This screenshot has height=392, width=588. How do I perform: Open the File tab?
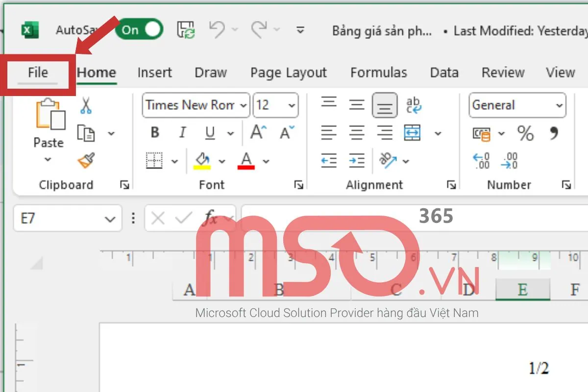(38, 73)
